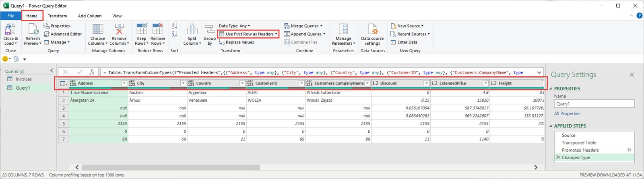Click the Refresh Preview icon
Screen dimensions: 644x179
(33, 30)
